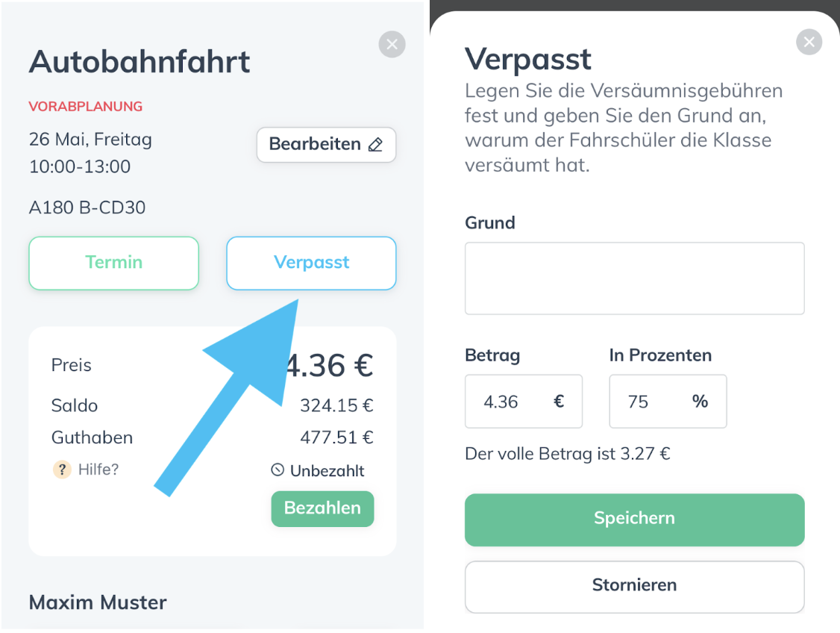Viewport: 840px width, 633px height.
Task: Click the vehicle label A180 B-CD30
Action: pyautogui.click(x=87, y=208)
